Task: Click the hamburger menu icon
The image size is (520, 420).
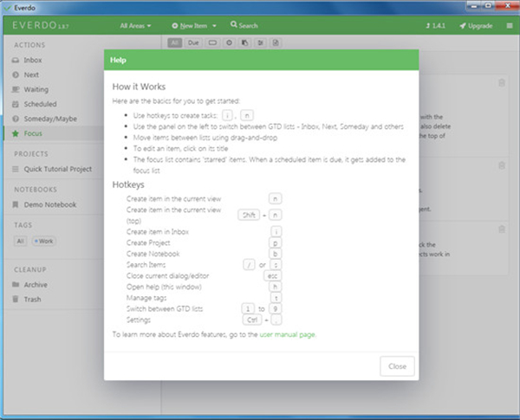Action: [x=509, y=26]
